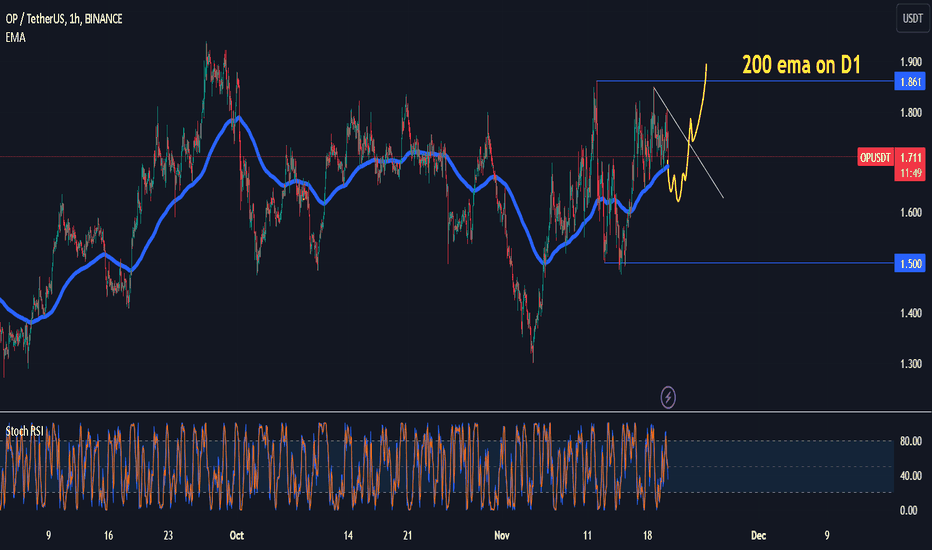This screenshot has height=550, width=932.
Task: Click the 14 date axis label
Action: tap(348, 535)
